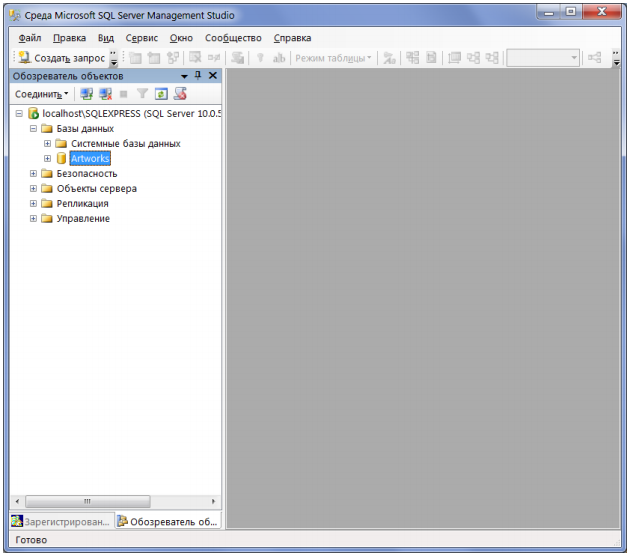Switch to the Обозреватель об... tab

click(x=168, y=521)
